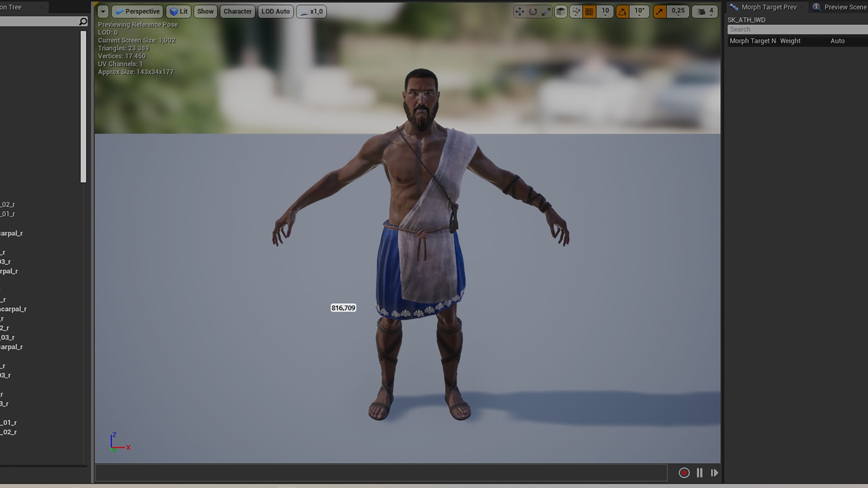Viewport: 868px width, 488px height.
Task: Select the scale gizmo tool
Action: coord(546,12)
